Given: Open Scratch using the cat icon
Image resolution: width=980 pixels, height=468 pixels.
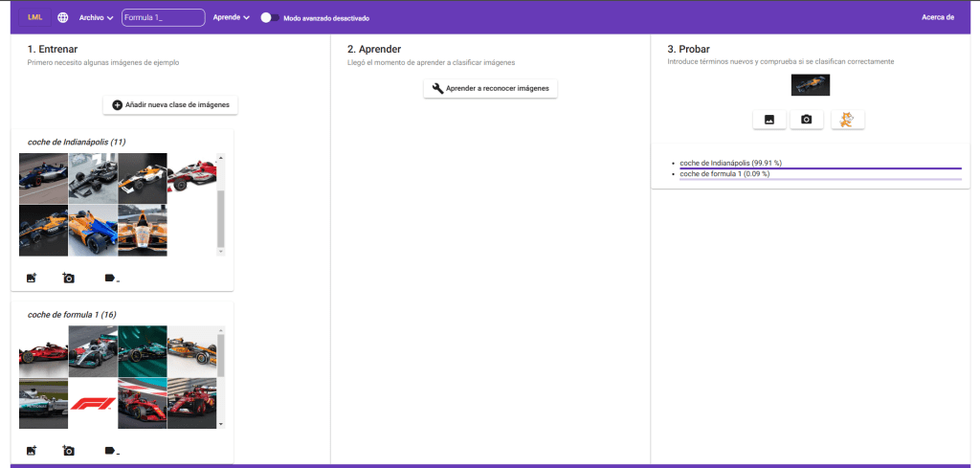Looking at the screenshot, I should [847, 120].
